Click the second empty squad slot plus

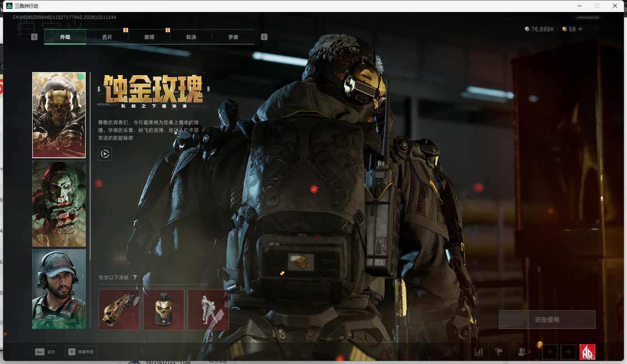point(568,352)
